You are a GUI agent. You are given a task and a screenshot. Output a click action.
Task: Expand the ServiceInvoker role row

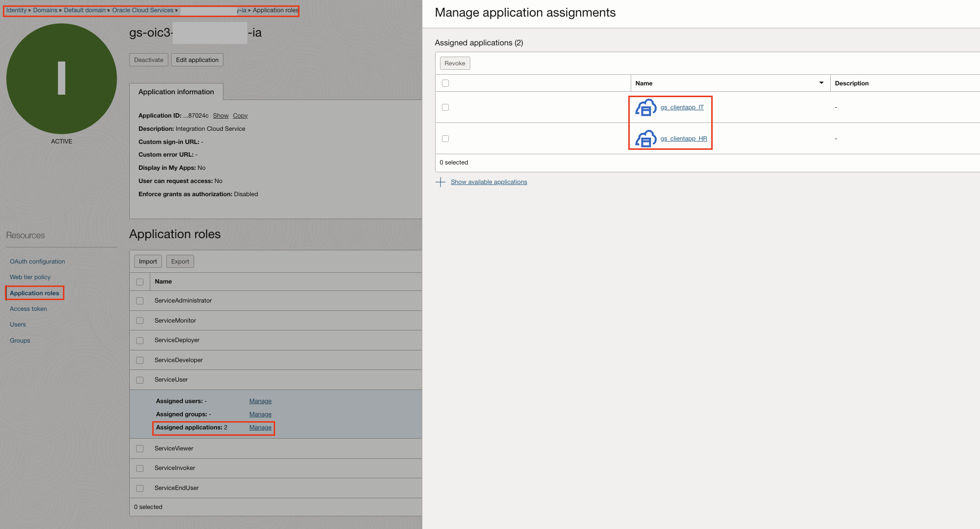click(x=175, y=468)
